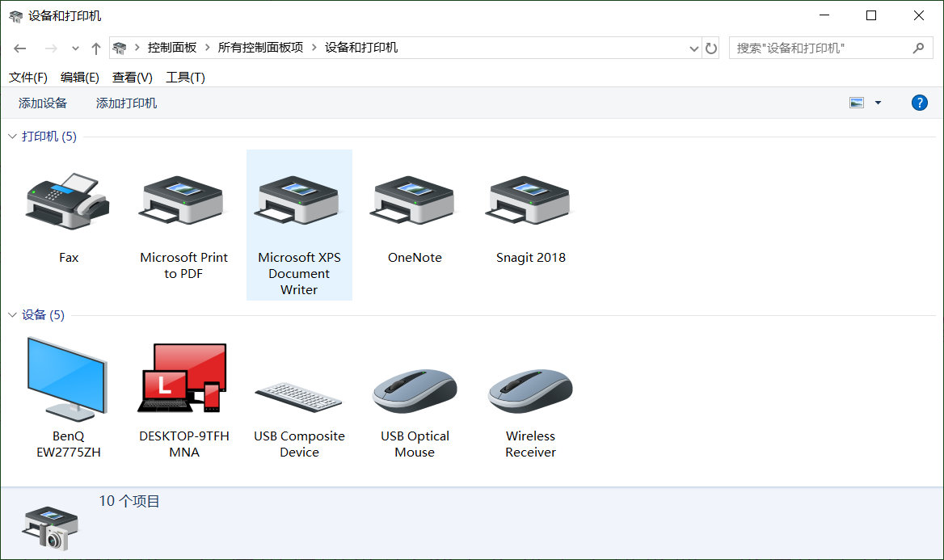Click 添加打印机 to add a printer
The width and height of the screenshot is (944, 560).
point(125,103)
